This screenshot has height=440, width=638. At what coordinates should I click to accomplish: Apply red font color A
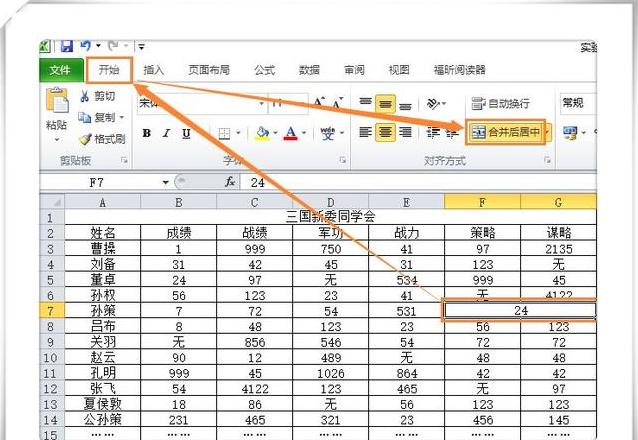[x=291, y=133]
